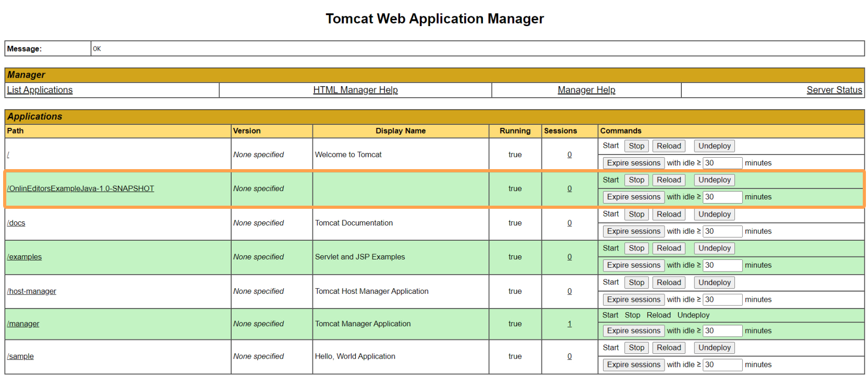The width and height of the screenshot is (868, 380).
Task: Click the "Tomcat Web Application Manager" page title
Action: point(435,19)
